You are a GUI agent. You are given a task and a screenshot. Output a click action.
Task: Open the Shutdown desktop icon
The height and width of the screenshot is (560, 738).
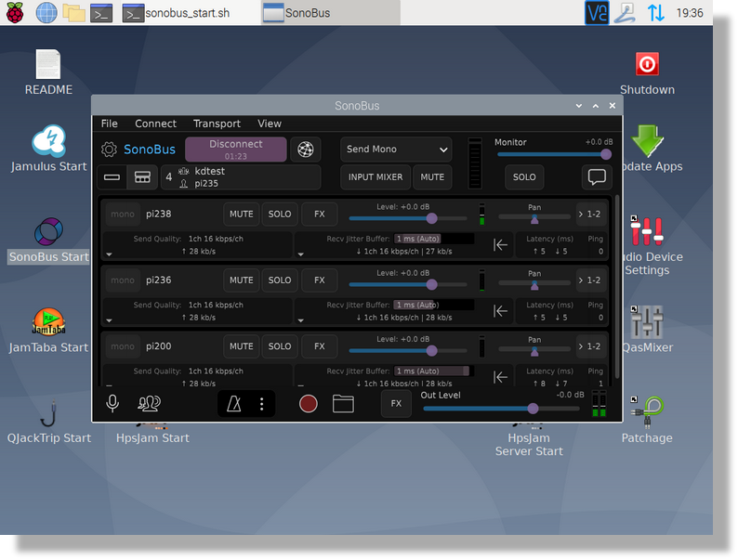coord(647,73)
